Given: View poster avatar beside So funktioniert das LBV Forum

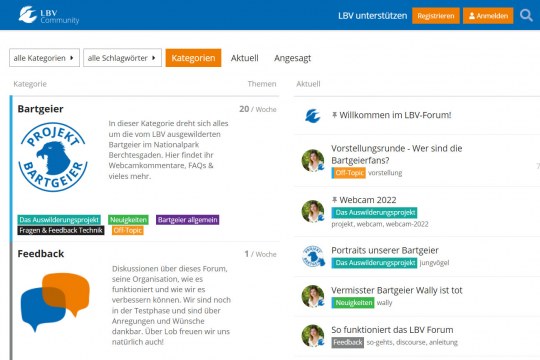Looking at the screenshot, I should (313, 336).
